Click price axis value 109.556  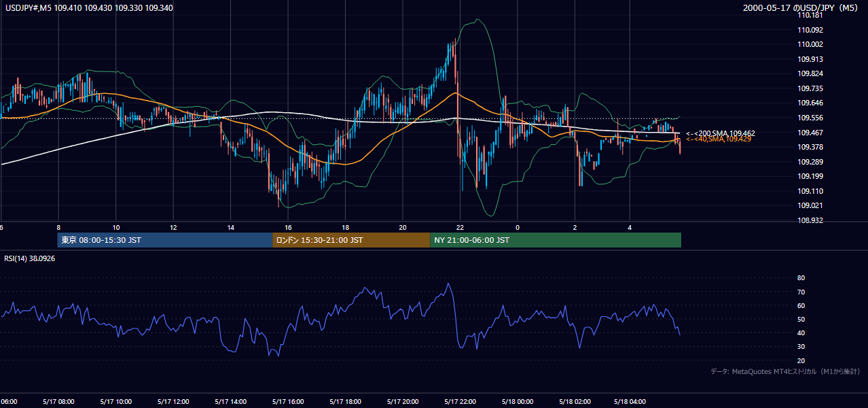click(811, 118)
